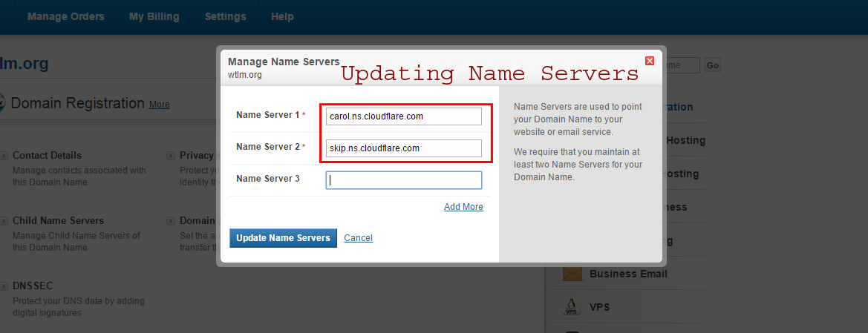
Task: Click 'Name Servers are used to point' text
Action: point(576,107)
